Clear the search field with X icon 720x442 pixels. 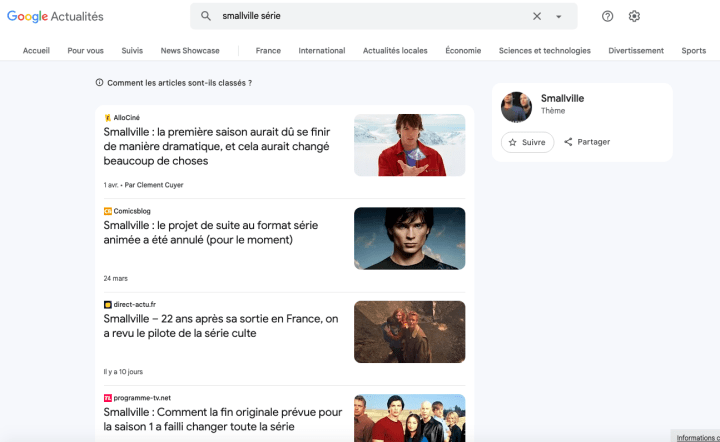(x=537, y=16)
